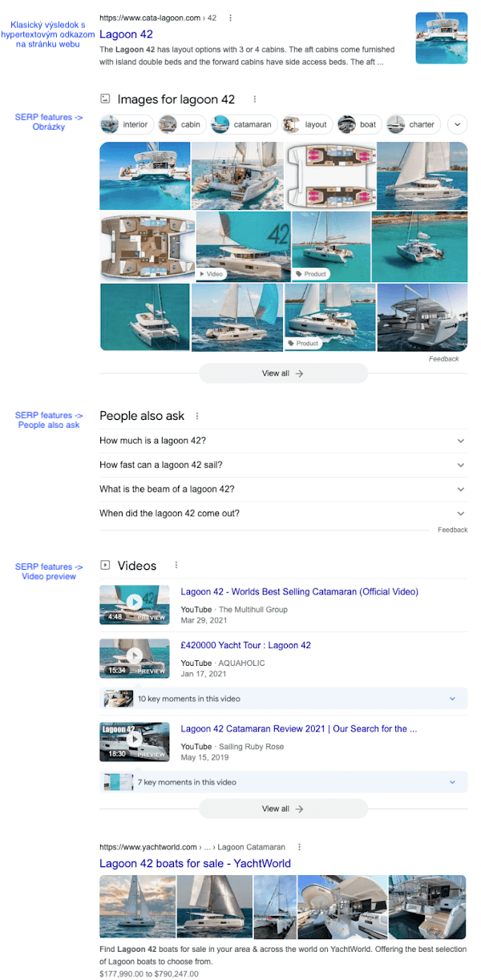Expand 'How fast can a lagoon 42 sail?'
The image size is (481, 980).
click(283, 465)
